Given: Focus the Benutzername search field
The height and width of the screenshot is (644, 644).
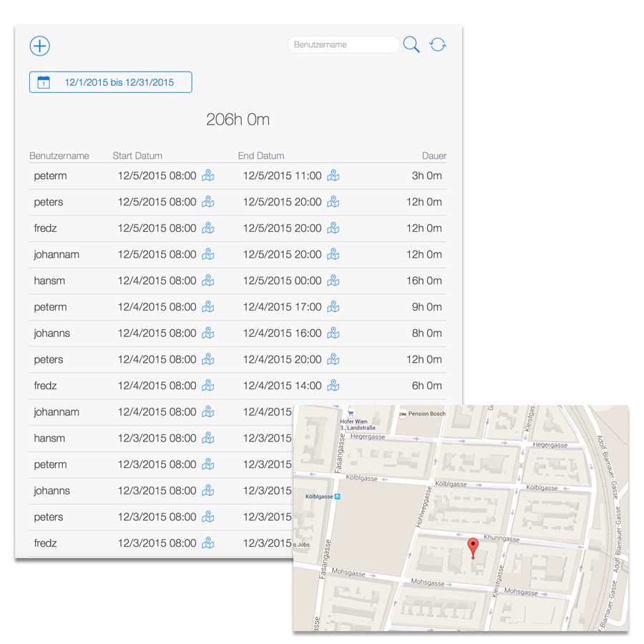Looking at the screenshot, I should point(343,44).
